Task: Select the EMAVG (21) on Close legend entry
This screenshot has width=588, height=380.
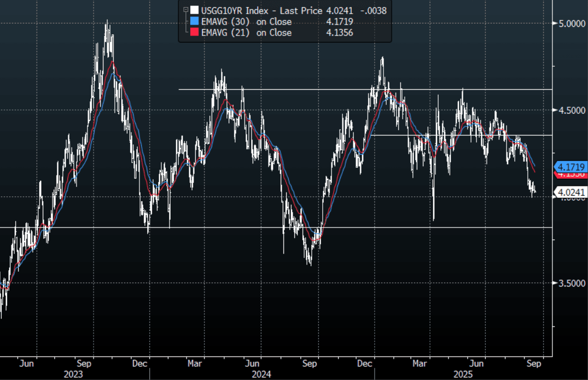Action: [246, 33]
